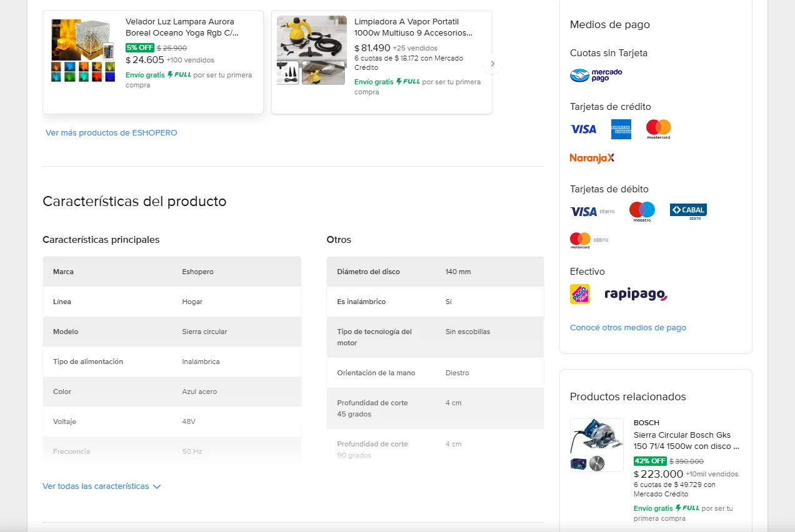Click the Efectivo label
This screenshot has width=795, height=532.
click(x=587, y=272)
